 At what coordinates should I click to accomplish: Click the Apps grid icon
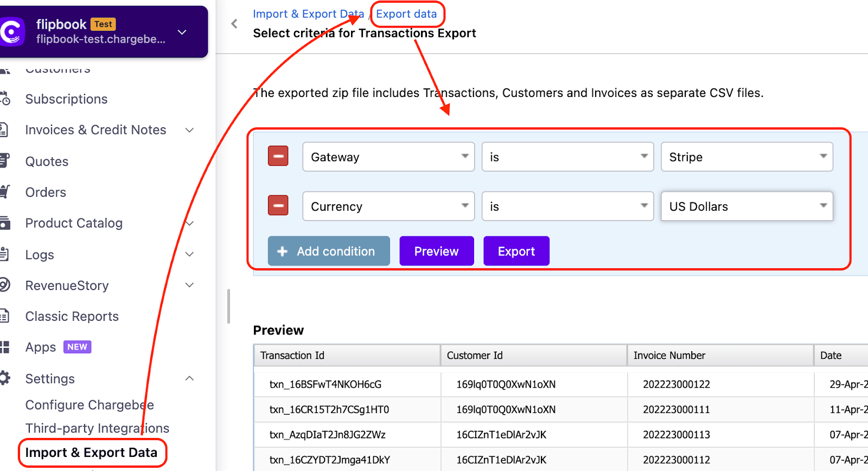tap(5, 347)
